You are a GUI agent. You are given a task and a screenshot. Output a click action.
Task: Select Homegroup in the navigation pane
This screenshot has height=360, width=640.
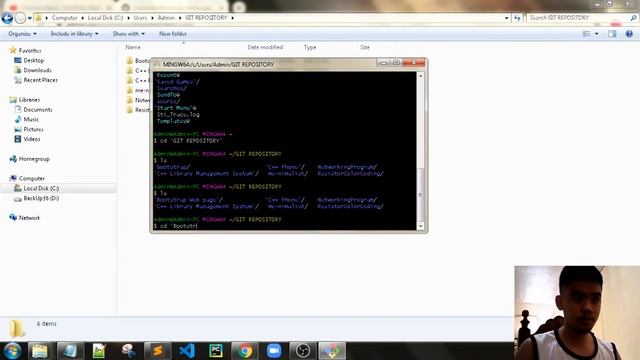(x=34, y=159)
